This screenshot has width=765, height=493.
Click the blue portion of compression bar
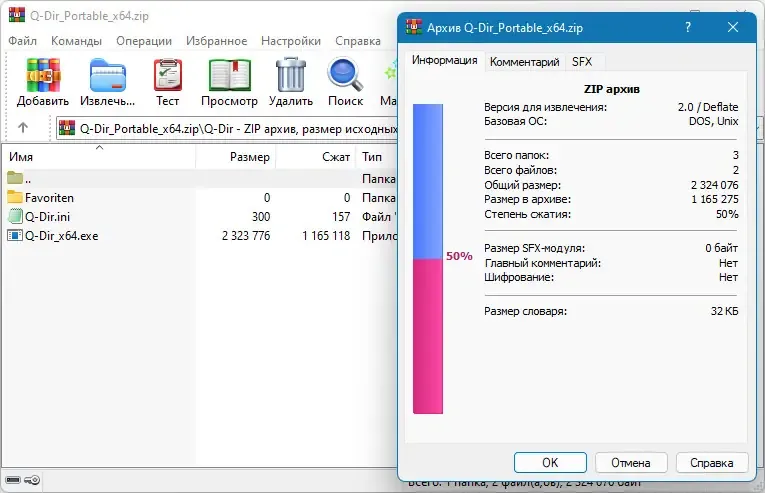428,181
